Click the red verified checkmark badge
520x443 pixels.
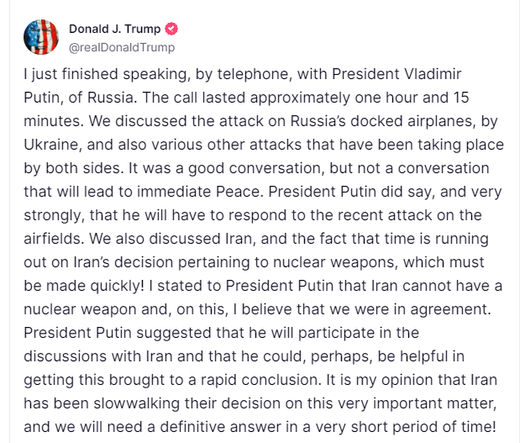tap(172, 29)
